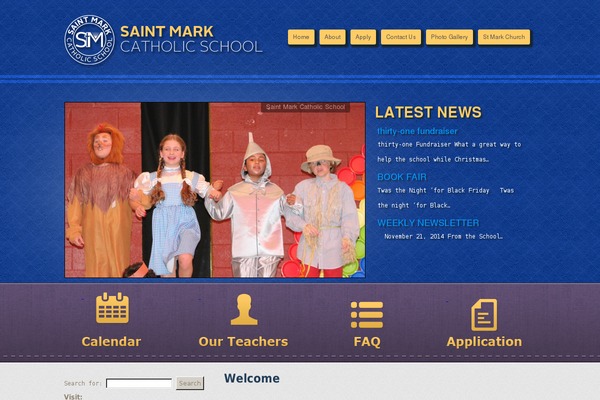The width and height of the screenshot is (600, 400).
Task: Open the Photo Gallery menu item
Action: 449,37
